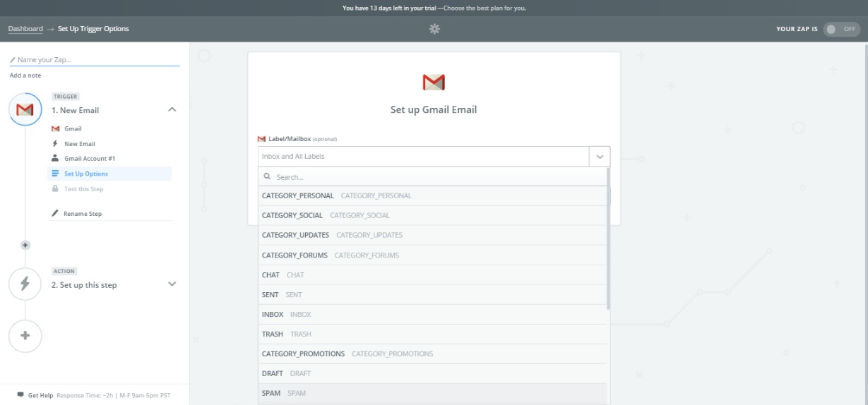Viewport: 868px width, 405px height.
Task: Select the INBOX label option
Action: 432,314
